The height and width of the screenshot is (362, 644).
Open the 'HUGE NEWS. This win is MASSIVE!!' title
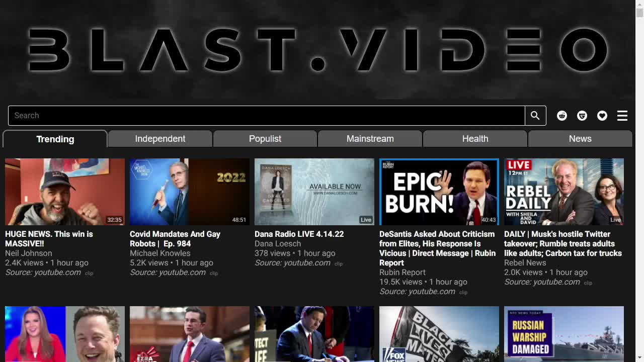[x=49, y=239]
